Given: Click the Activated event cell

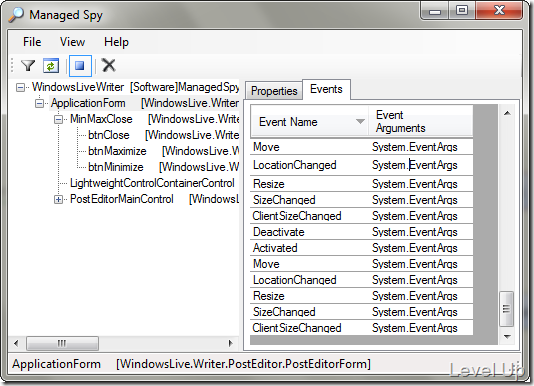Looking at the screenshot, I should click(309, 248).
